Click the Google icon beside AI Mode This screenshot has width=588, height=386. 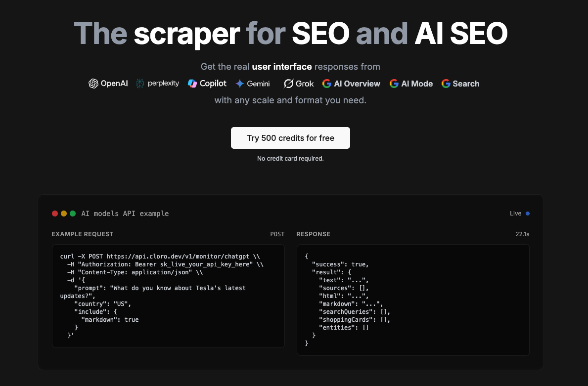(394, 84)
